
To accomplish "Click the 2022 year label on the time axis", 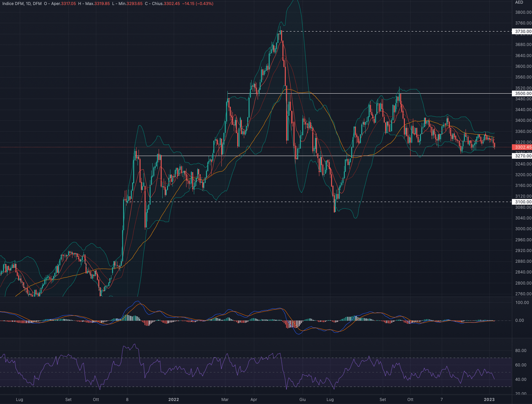I will click(x=174, y=399).
